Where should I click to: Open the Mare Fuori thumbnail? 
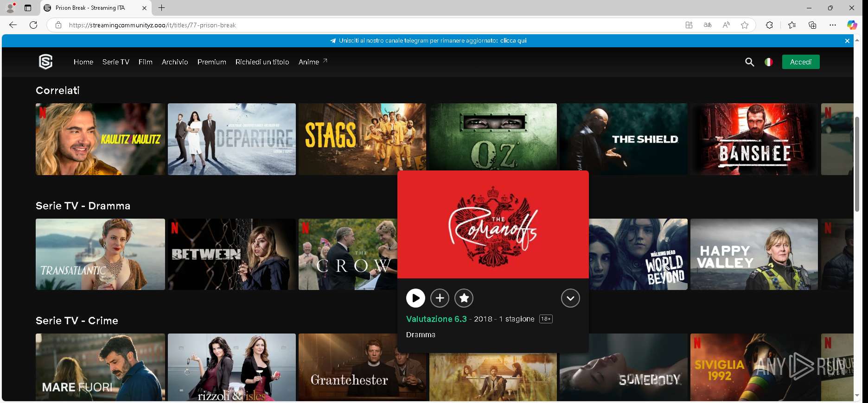pyautogui.click(x=100, y=367)
